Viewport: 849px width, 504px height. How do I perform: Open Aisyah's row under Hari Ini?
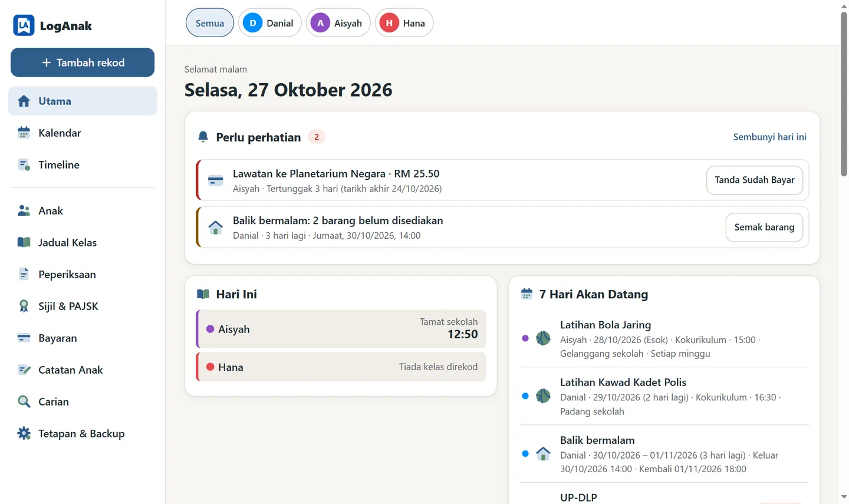341,329
